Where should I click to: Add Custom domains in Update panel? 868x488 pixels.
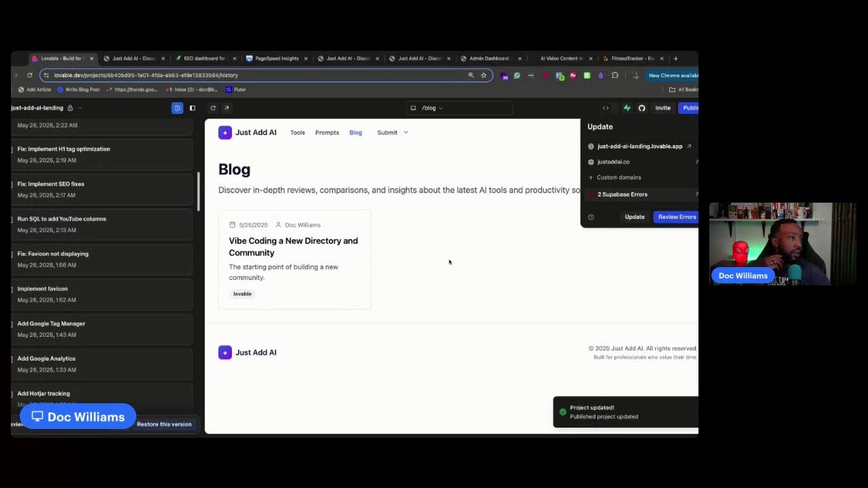click(616, 178)
